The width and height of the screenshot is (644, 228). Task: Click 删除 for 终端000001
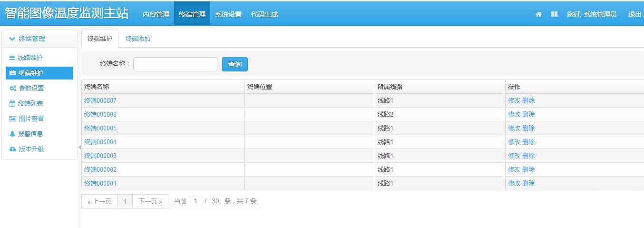click(x=528, y=183)
